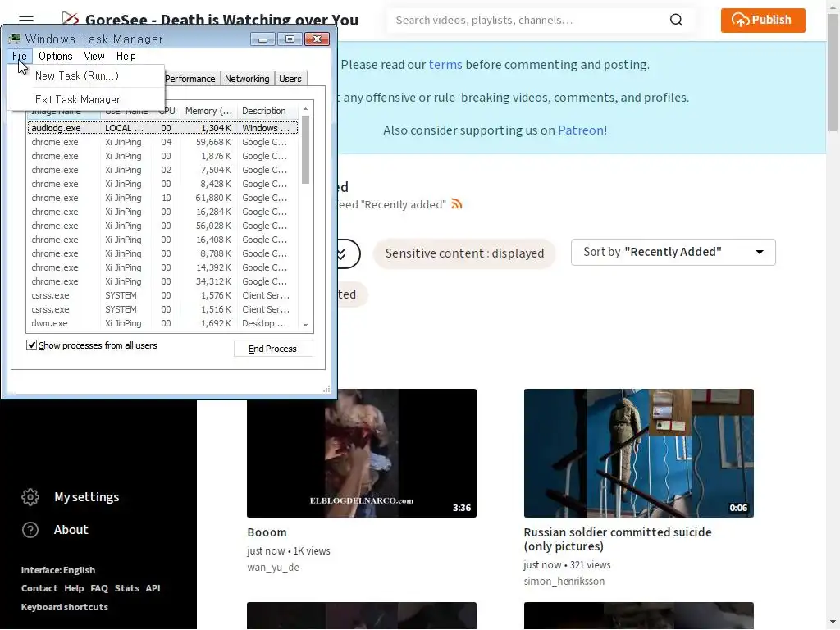Open the wan_yu_de channel link
The image size is (840, 630).
(x=273, y=568)
